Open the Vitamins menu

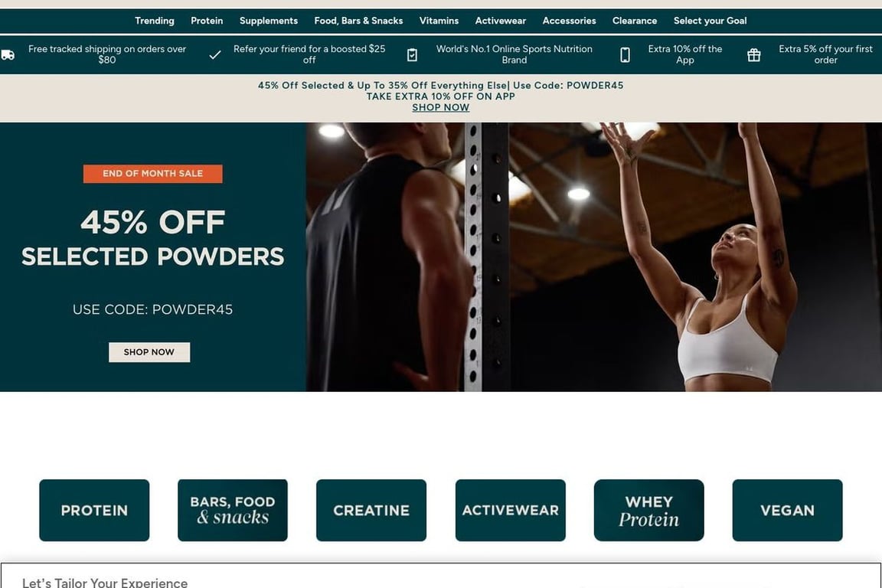[439, 21]
